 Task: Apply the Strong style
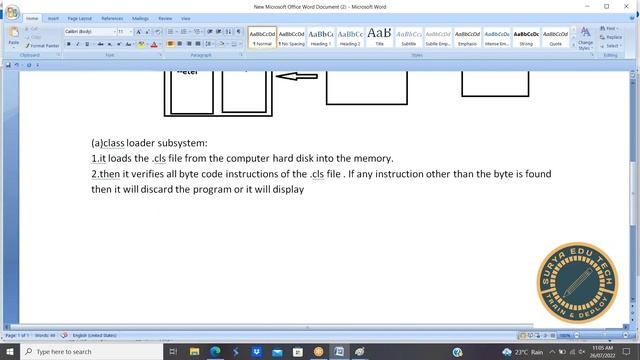[x=526, y=38]
